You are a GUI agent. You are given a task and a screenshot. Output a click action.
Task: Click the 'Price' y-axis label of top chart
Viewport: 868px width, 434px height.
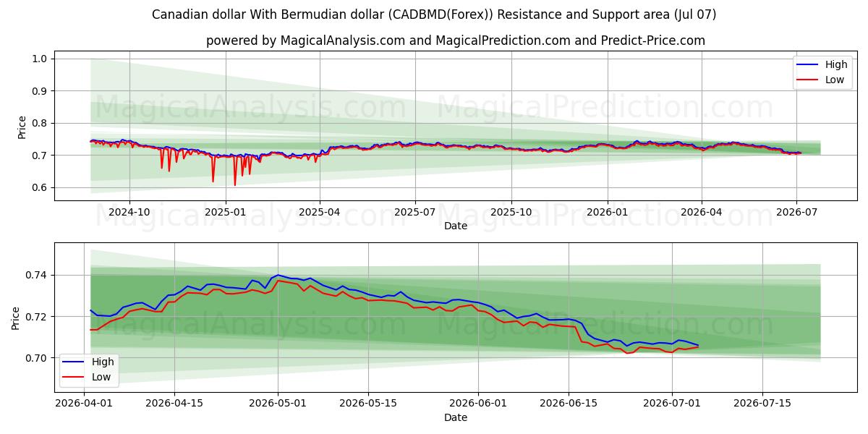[22, 127]
